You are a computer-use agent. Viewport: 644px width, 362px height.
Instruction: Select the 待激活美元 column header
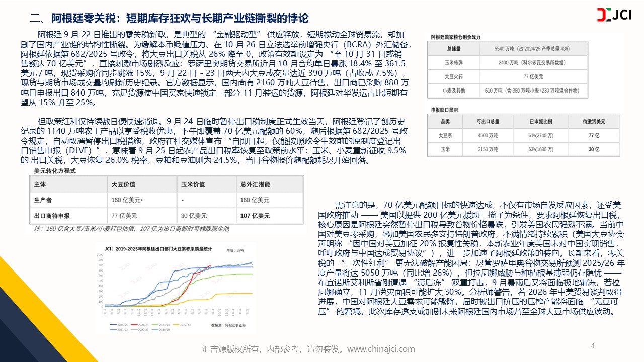pos(594,121)
